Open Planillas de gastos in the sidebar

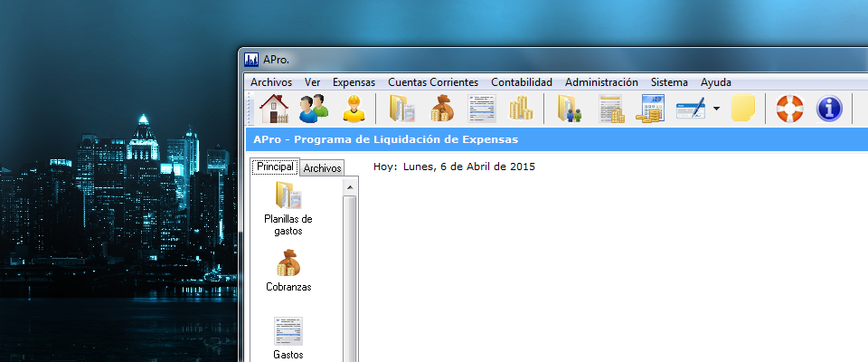click(x=288, y=209)
